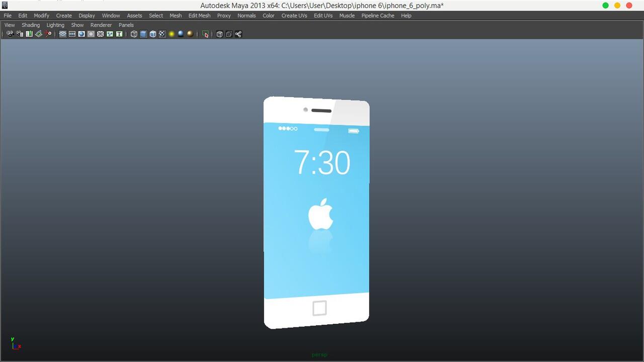Open the Select menu

coord(156,16)
